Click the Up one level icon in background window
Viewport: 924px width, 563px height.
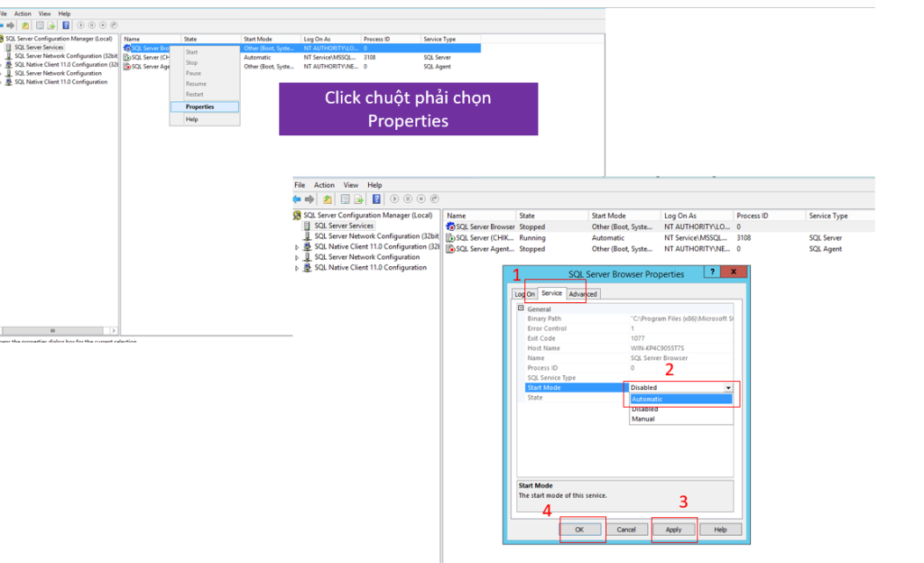tap(25, 25)
